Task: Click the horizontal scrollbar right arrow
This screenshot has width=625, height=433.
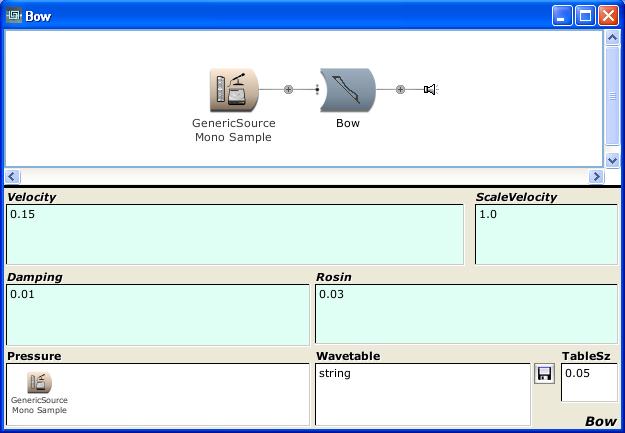Action: click(597, 176)
